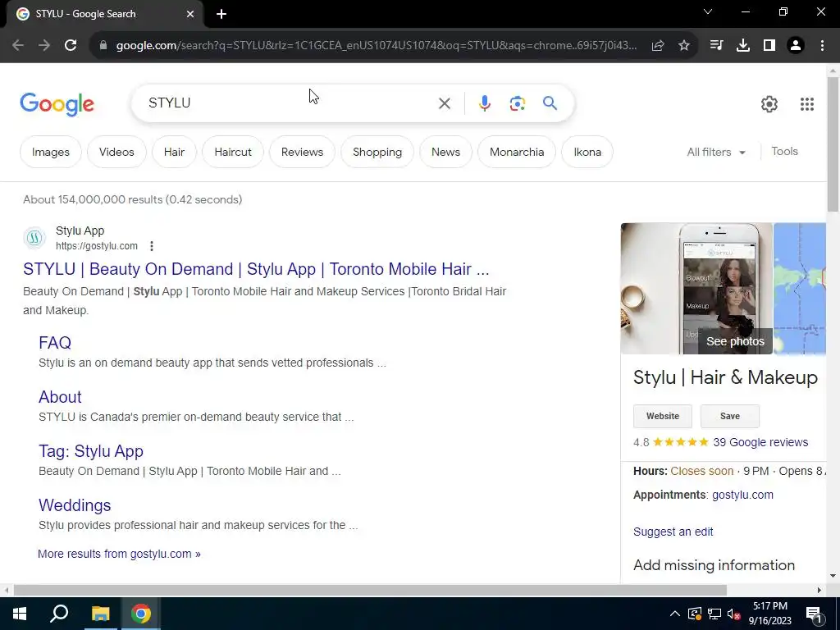The image size is (840, 630).
Task: Open Chrome tab search chevron
Action: point(708,11)
